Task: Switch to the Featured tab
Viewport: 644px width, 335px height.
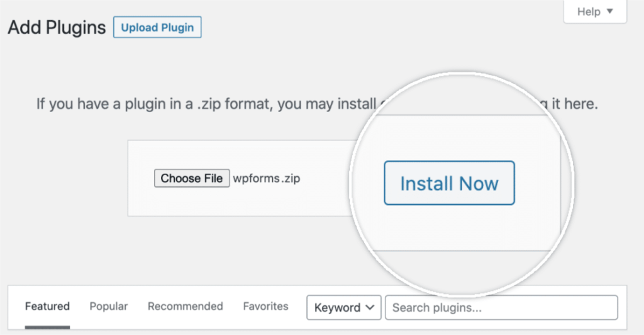Action: [x=47, y=307]
